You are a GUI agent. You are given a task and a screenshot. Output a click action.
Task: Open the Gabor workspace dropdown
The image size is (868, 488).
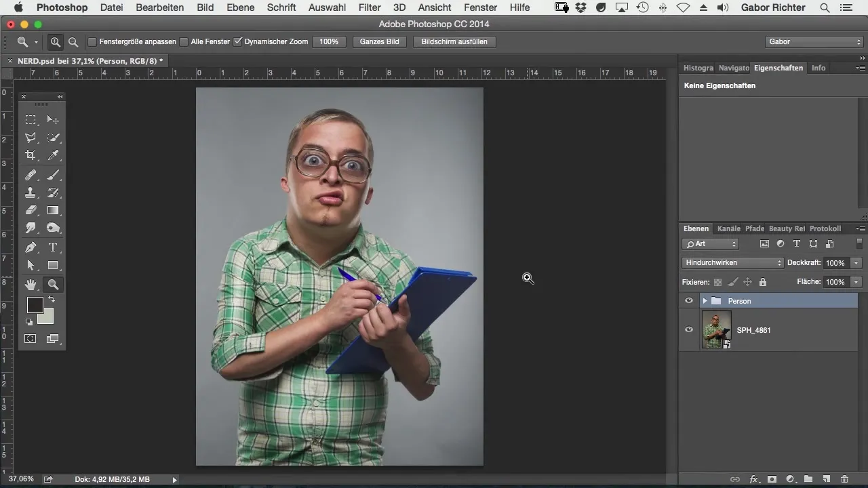click(814, 41)
